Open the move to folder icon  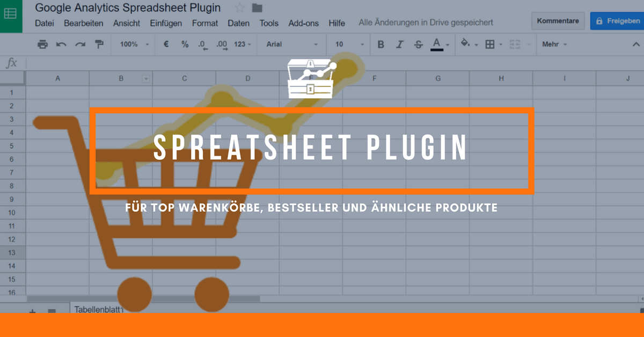pyautogui.click(x=257, y=8)
